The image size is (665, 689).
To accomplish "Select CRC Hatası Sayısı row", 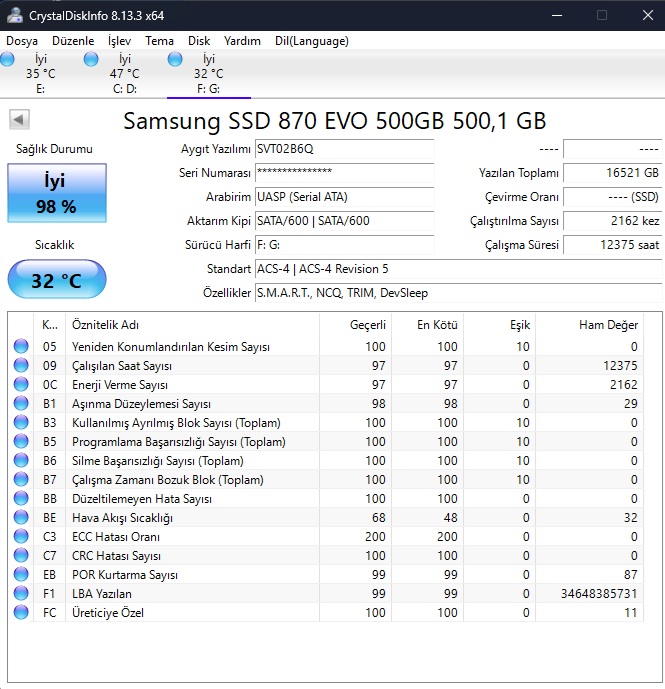I will [x=326, y=555].
